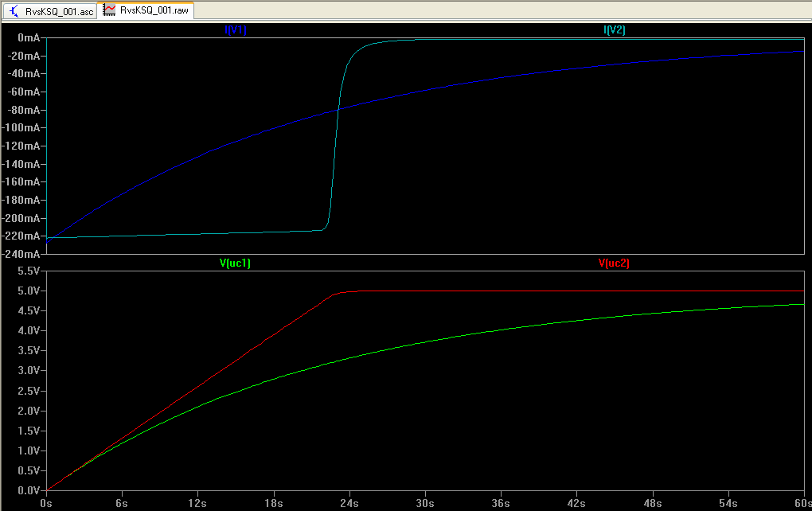Click the -60mA axis label
Viewport: 812px width, 511px height.
(x=24, y=92)
